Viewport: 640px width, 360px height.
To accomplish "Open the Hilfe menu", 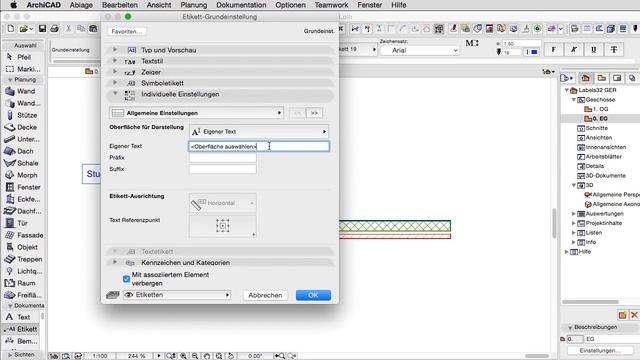I will [x=398, y=5].
